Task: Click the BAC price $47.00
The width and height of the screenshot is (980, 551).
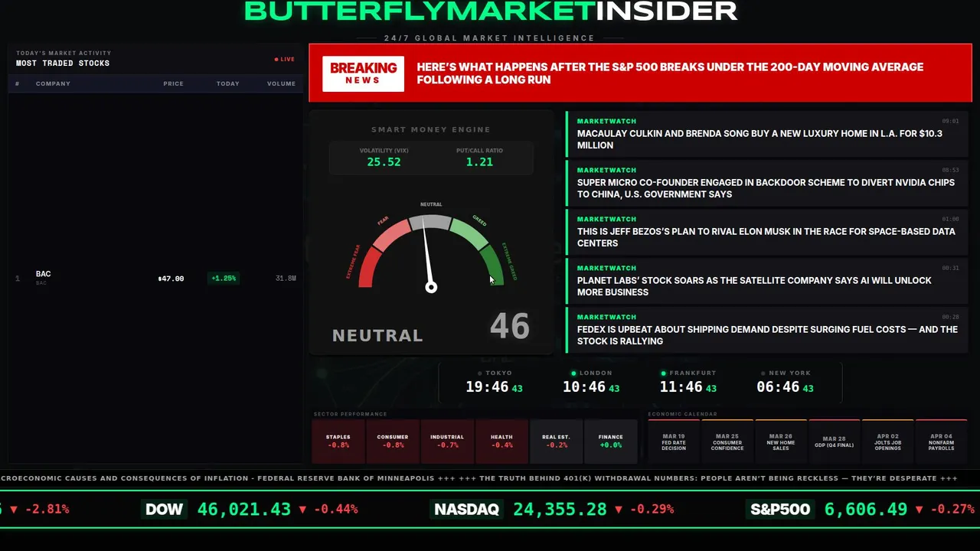Action: [171, 279]
